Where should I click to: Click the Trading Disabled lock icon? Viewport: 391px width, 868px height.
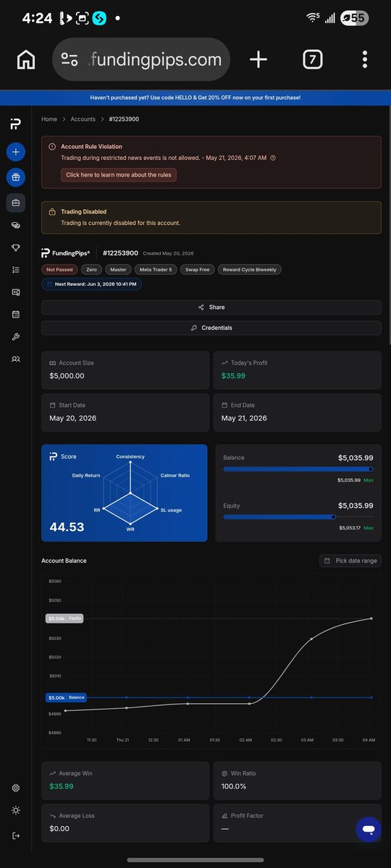52,212
